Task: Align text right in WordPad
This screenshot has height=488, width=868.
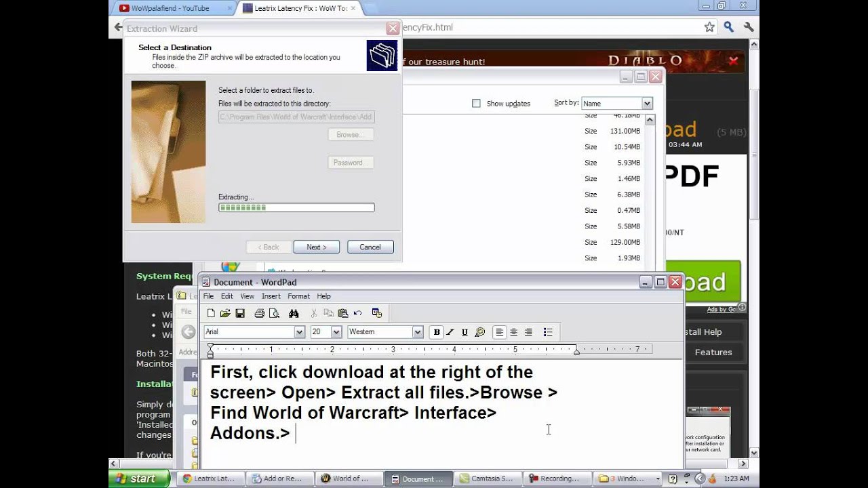Action: [x=528, y=332]
